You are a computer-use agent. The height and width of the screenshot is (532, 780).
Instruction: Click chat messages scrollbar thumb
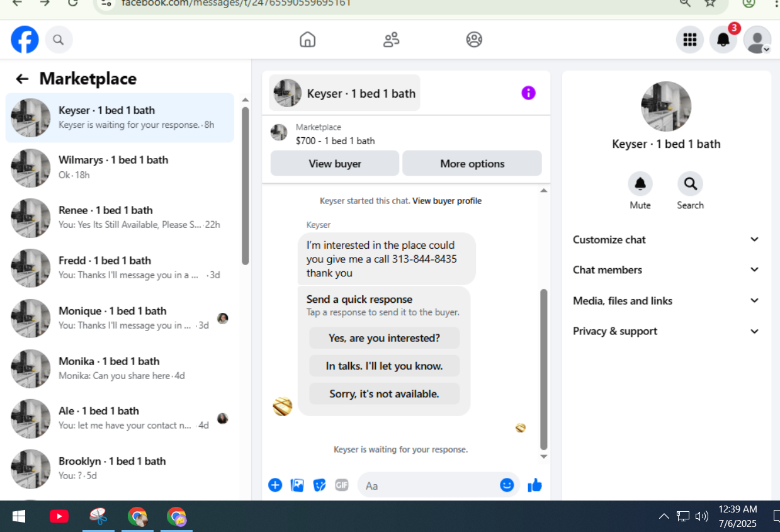click(544, 368)
